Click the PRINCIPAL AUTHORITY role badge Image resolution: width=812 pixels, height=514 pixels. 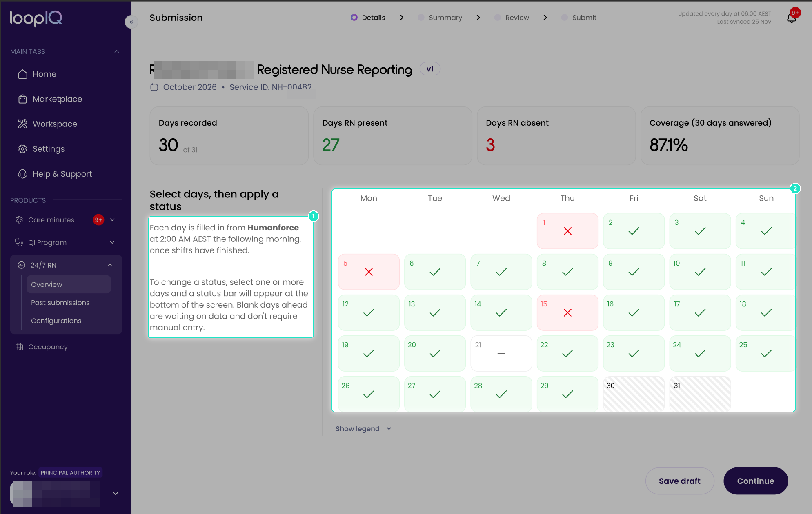[70, 472]
